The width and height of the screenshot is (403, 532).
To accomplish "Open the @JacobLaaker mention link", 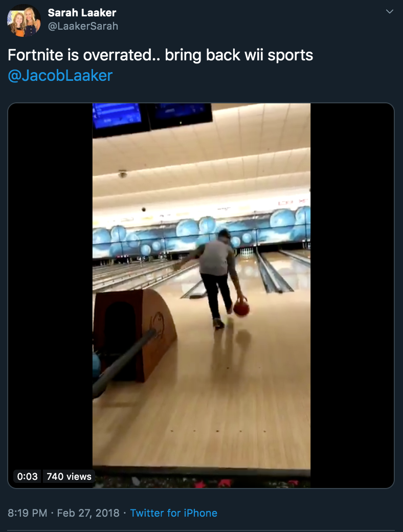I will coord(60,75).
